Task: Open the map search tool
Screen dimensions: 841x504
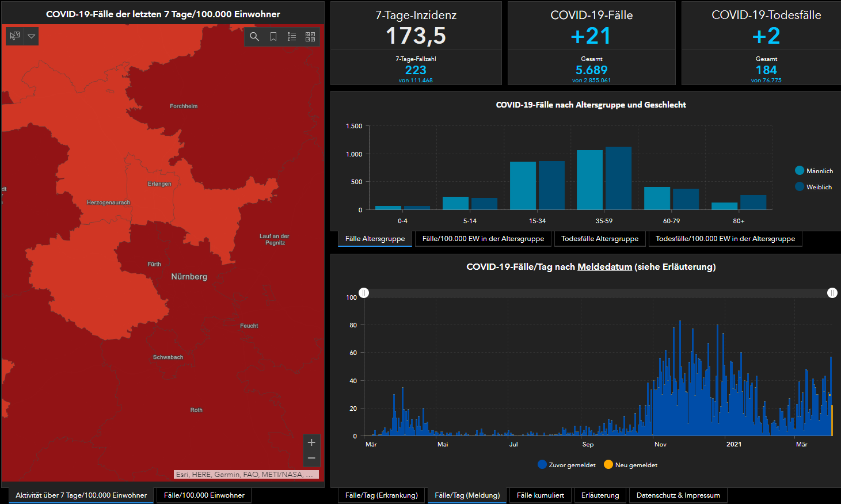Action: point(254,37)
